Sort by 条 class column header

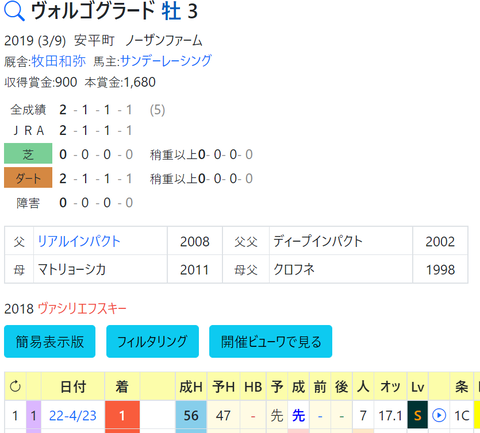tap(462, 387)
